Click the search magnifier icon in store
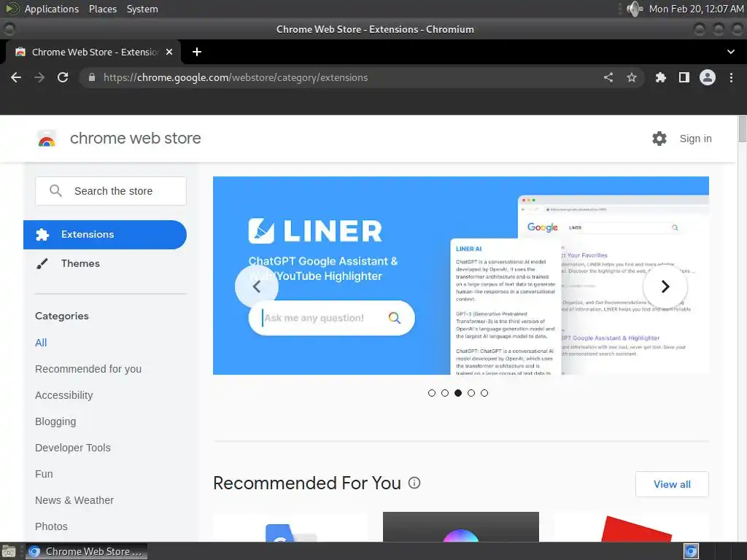Image resolution: width=747 pixels, height=560 pixels. 55,191
